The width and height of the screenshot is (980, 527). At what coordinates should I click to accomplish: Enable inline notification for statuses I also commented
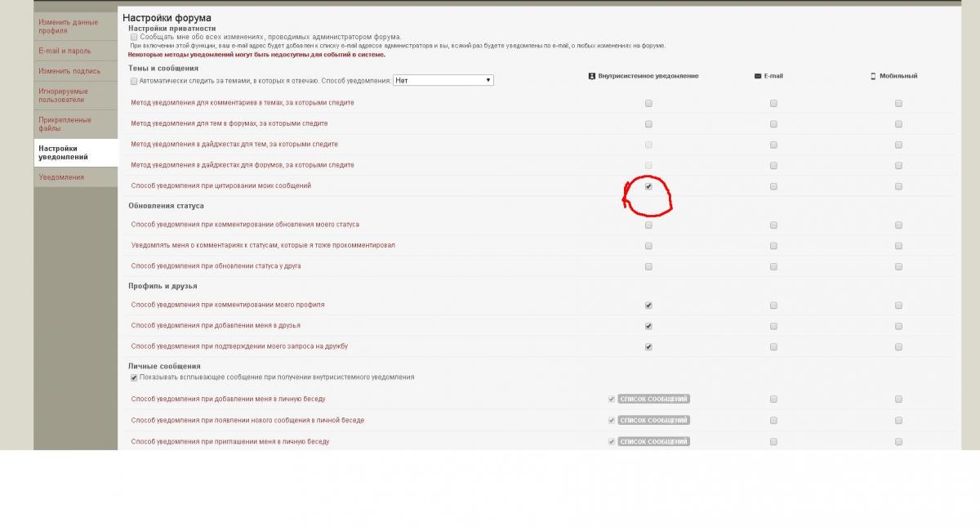tap(648, 246)
